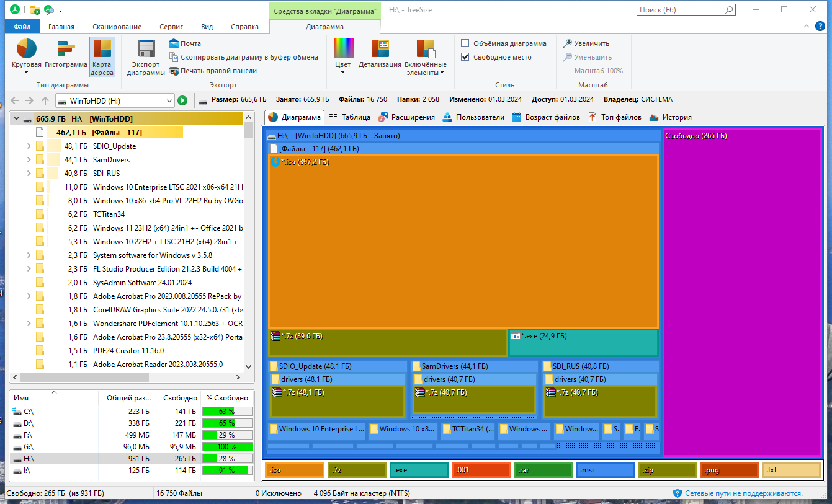The width and height of the screenshot is (832, 504).
Task: Switch to the Таблица tab
Action: 349,117
